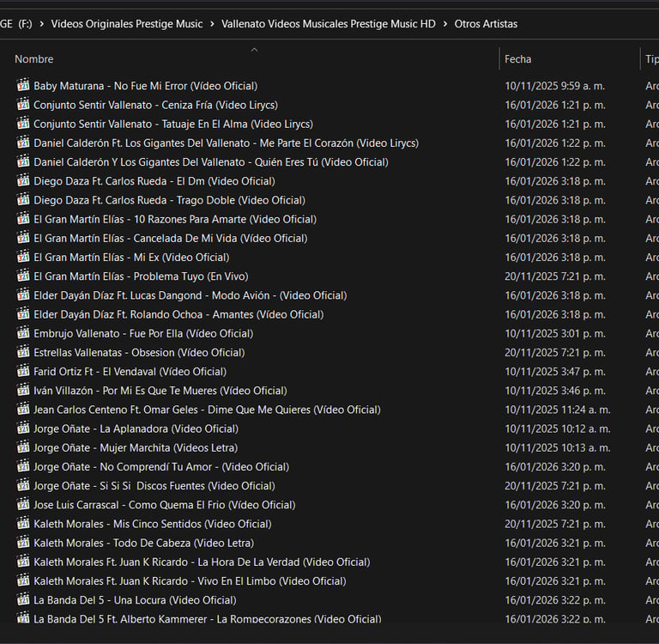Click file icon of Farid Ortiz - El Vendaval
659x644 pixels.
[23, 371]
